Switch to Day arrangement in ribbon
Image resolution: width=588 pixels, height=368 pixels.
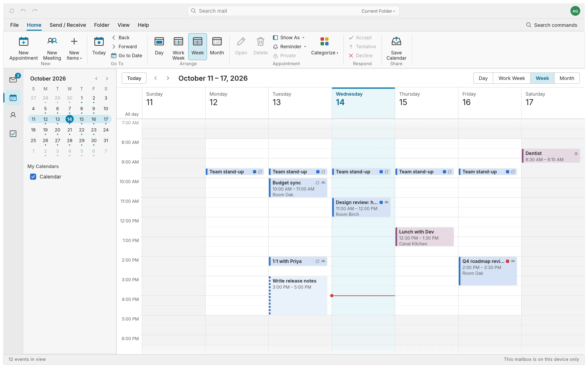159,46
